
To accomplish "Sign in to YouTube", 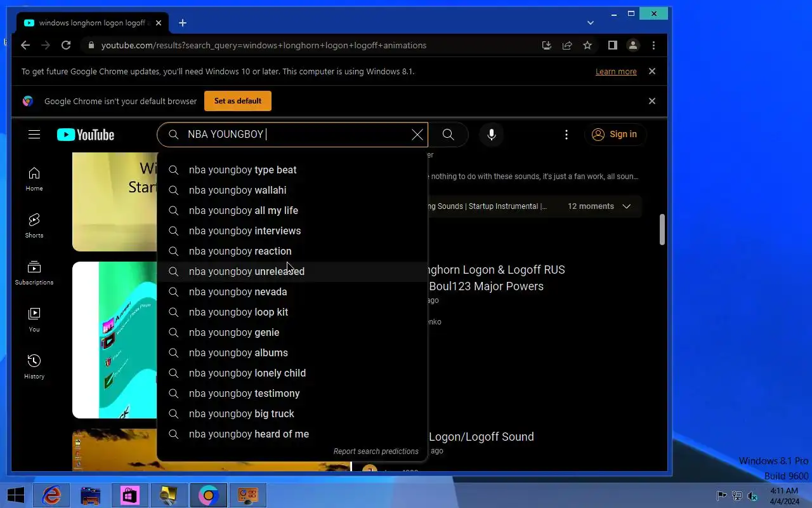I will pyautogui.click(x=614, y=134).
